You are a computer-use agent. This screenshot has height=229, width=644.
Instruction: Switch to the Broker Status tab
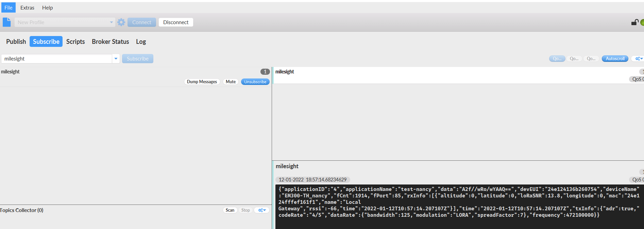pos(110,41)
